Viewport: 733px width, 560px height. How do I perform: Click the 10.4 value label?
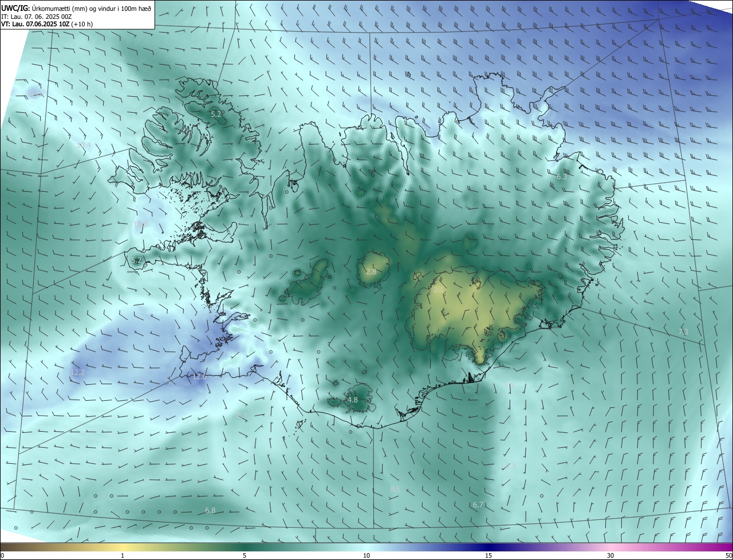coord(84,146)
